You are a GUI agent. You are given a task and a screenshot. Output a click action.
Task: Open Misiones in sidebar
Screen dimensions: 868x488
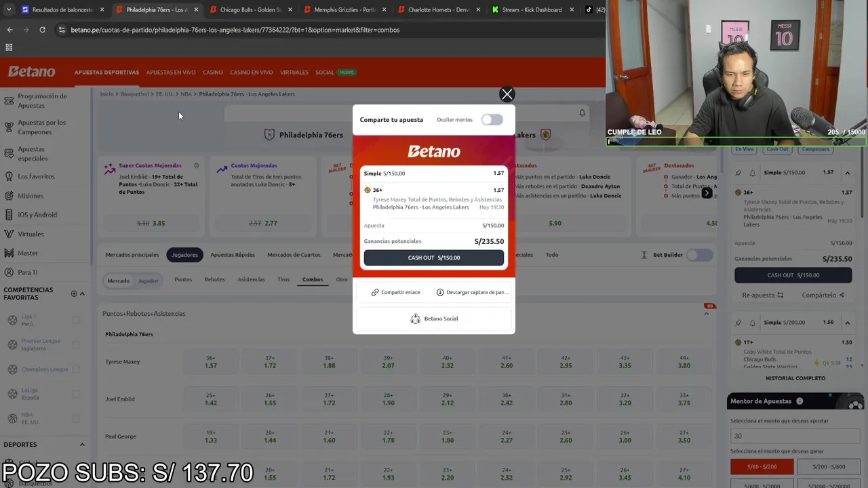click(x=31, y=196)
